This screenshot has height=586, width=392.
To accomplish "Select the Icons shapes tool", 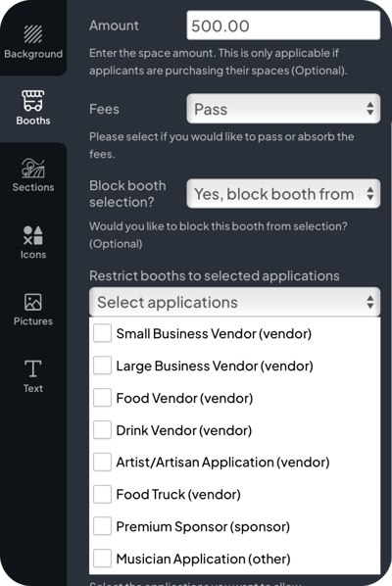I will (x=33, y=235).
